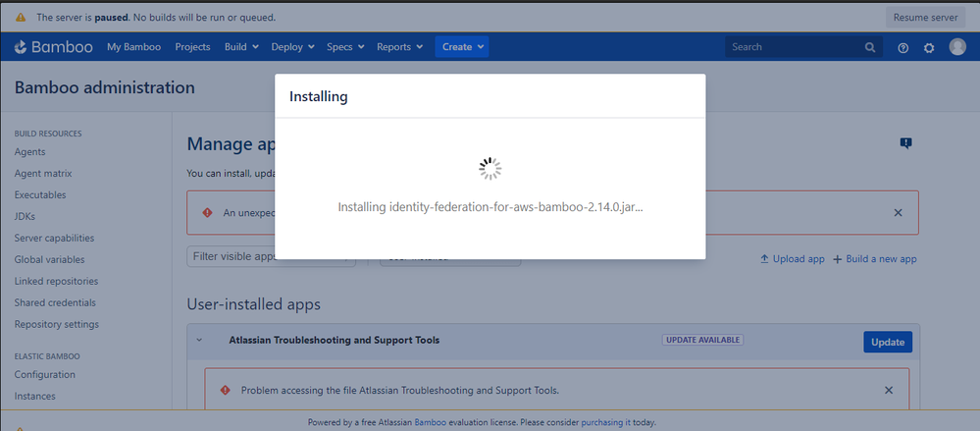Click the Bamboo logo in the header
This screenshot has width=980, height=431.
(54, 47)
